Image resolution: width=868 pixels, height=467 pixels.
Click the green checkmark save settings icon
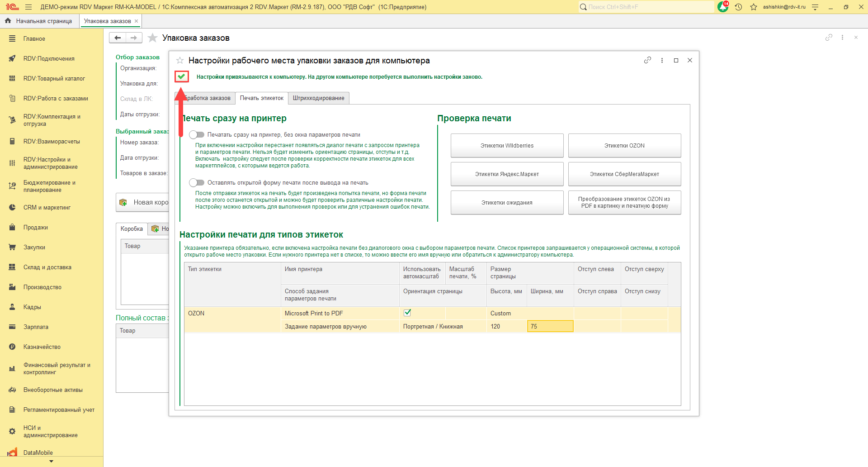[181, 76]
